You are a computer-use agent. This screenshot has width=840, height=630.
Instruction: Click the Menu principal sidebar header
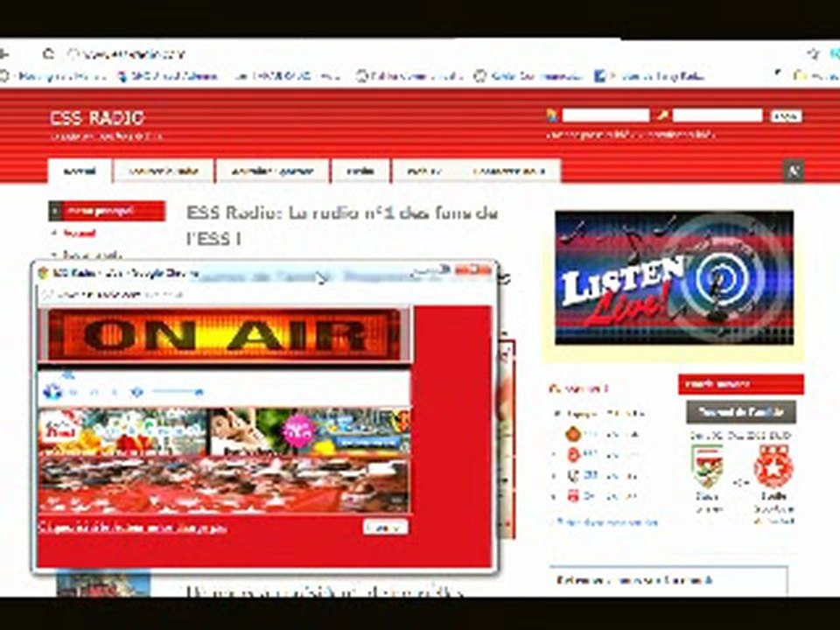(107, 211)
